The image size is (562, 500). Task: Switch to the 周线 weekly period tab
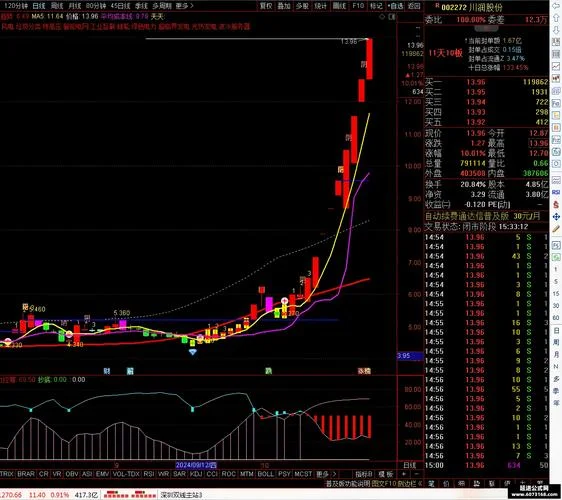coord(57,6)
